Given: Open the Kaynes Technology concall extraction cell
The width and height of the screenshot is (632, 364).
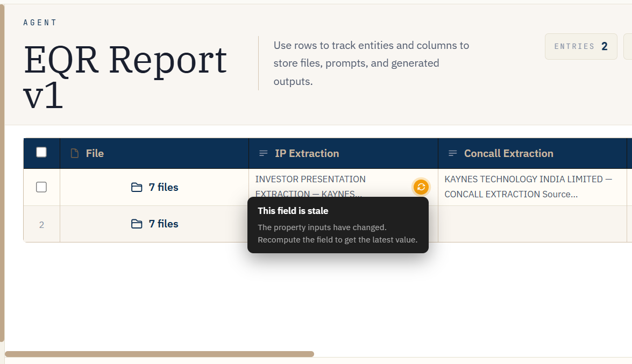Looking at the screenshot, I should pyautogui.click(x=528, y=187).
